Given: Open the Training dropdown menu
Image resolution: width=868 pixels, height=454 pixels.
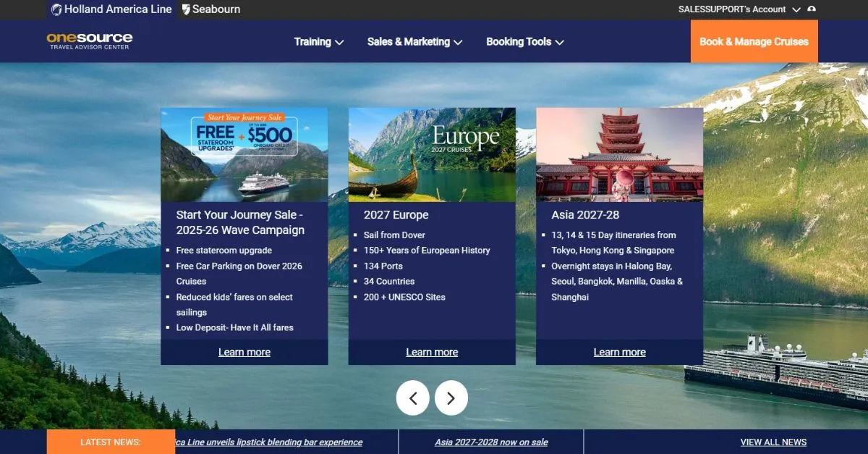Looking at the screenshot, I should click(x=318, y=41).
